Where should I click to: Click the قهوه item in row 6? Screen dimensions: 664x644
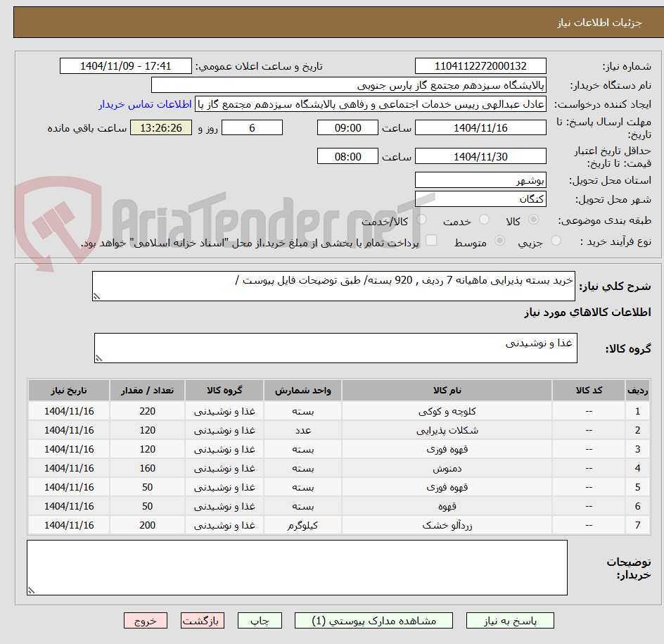(447, 506)
